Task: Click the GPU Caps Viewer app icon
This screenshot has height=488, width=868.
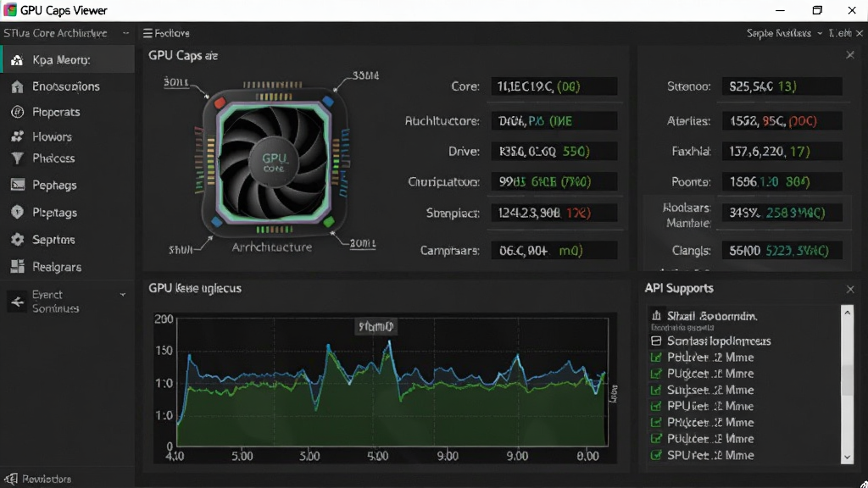Action: pos(10,10)
